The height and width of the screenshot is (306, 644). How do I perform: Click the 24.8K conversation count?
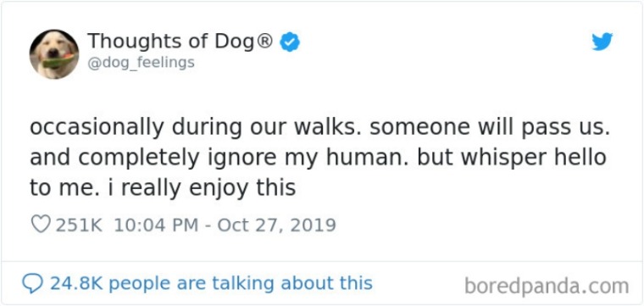[78, 283]
